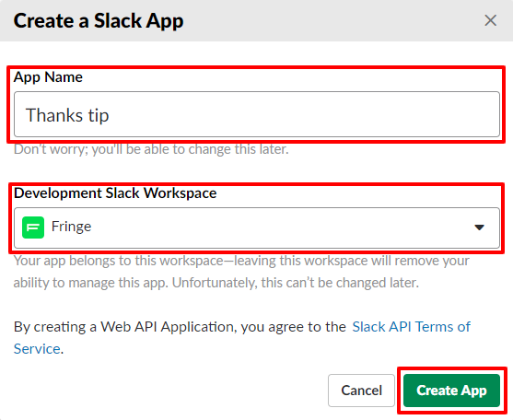The image size is (513, 420).
Task: Click the 'App Name' label
Action: coord(48,77)
